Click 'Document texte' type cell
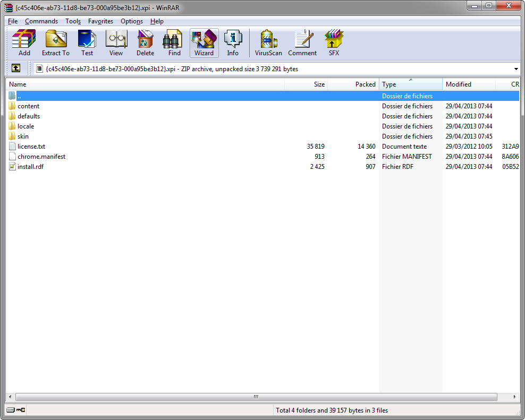This screenshot has width=525, height=420. [404, 146]
